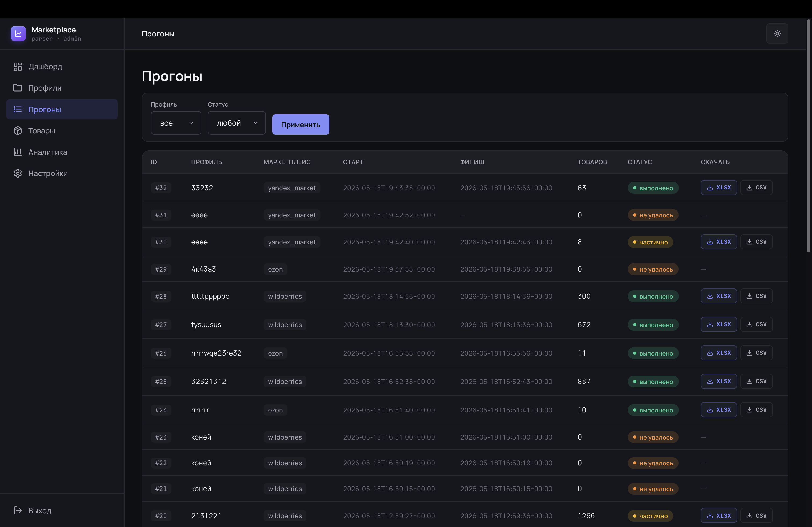
Task: Click the start time 2026-05-18T18:13:30+00:00
Action: (x=389, y=324)
